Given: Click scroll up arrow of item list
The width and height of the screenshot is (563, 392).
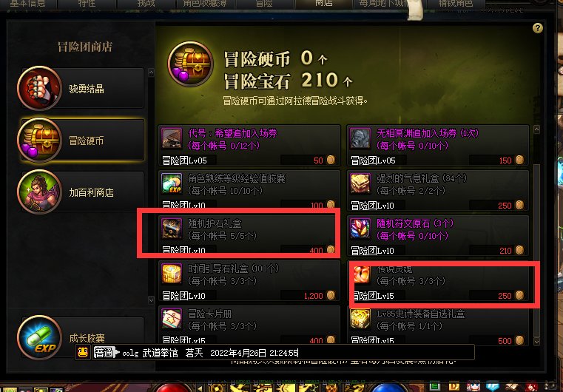Looking at the screenshot, I should (537, 129).
